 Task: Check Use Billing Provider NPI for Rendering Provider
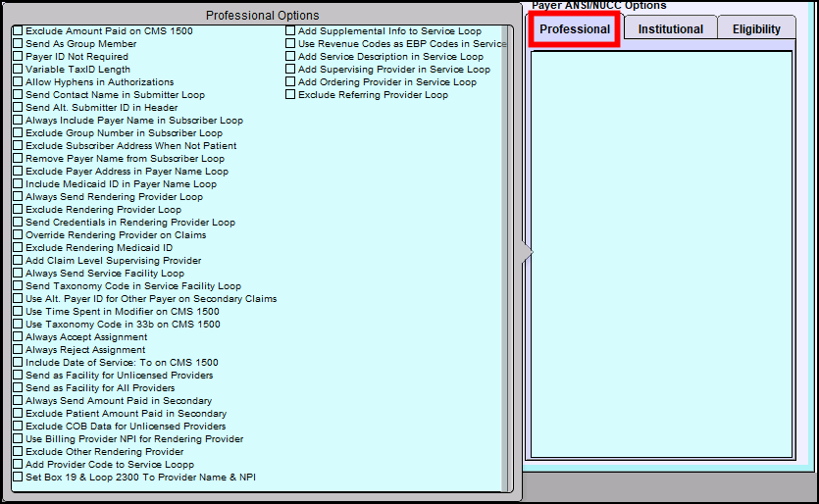click(x=18, y=439)
